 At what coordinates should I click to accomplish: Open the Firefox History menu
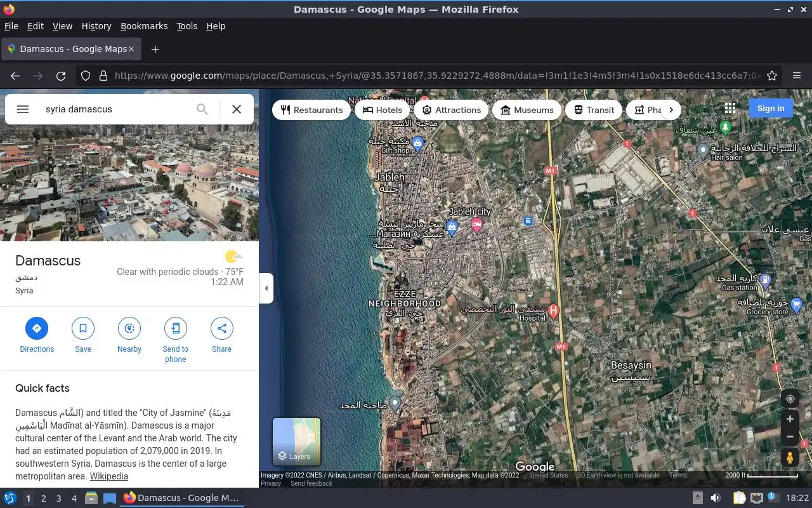[x=96, y=26]
